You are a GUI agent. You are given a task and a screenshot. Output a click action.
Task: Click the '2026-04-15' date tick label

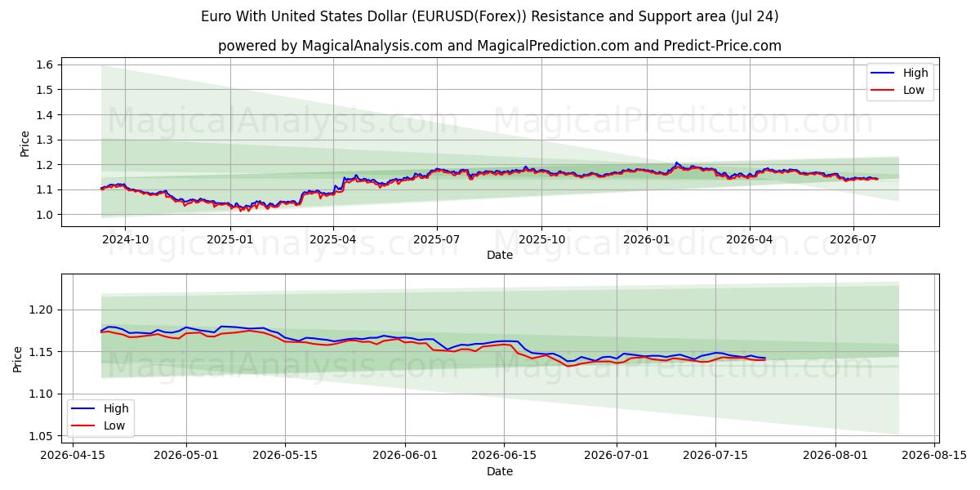tap(73, 457)
